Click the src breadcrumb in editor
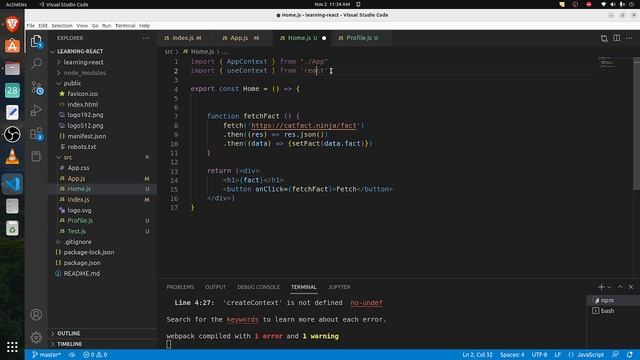640x360 pixels. pyautogui.click(x=169, y=52)
